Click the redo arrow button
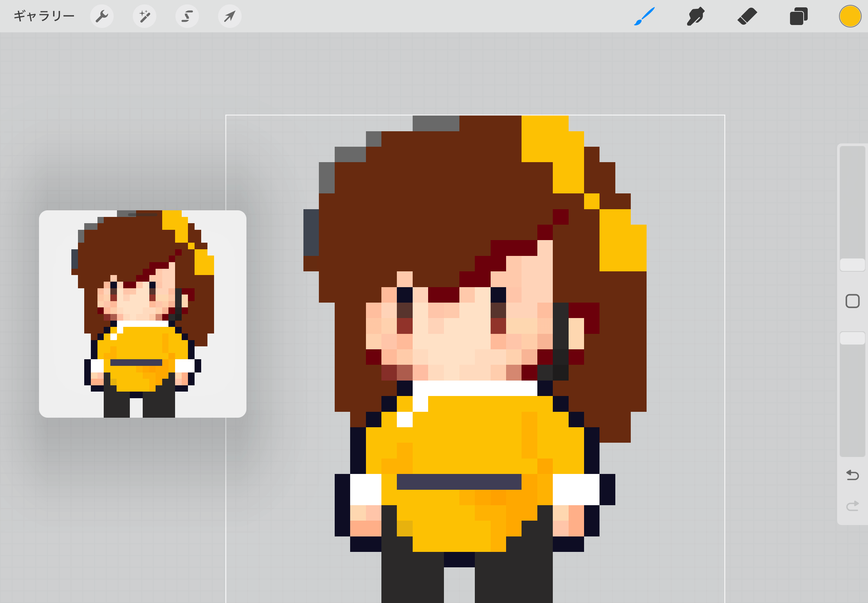This screenshot has height=603, width=868. click(853, 506)
